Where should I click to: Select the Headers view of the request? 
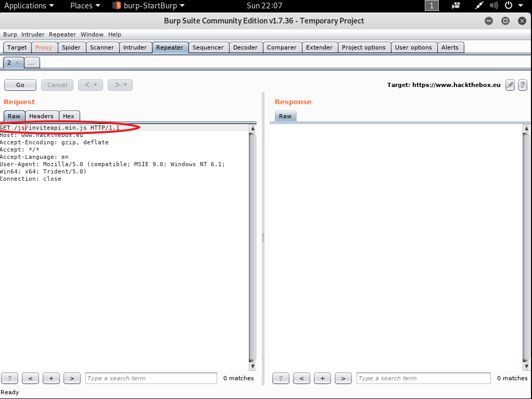click(41, 116)
